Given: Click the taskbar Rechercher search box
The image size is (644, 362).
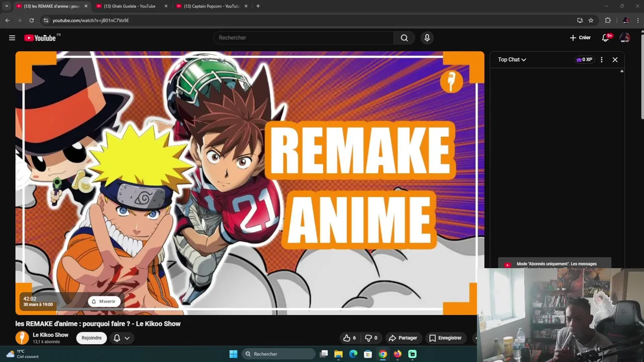Looking at the screenshot, I should click(x=278, y=354).
